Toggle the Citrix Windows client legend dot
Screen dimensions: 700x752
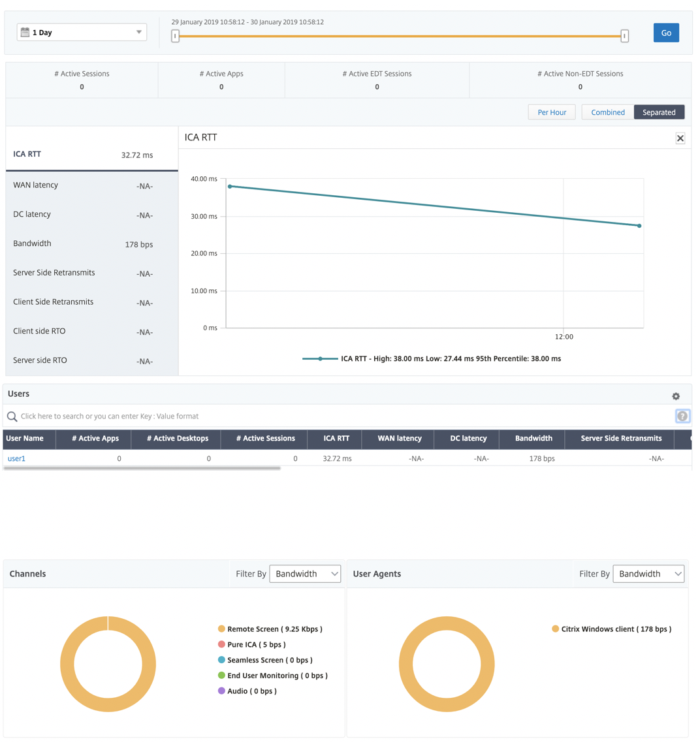(x=555, y=629)
